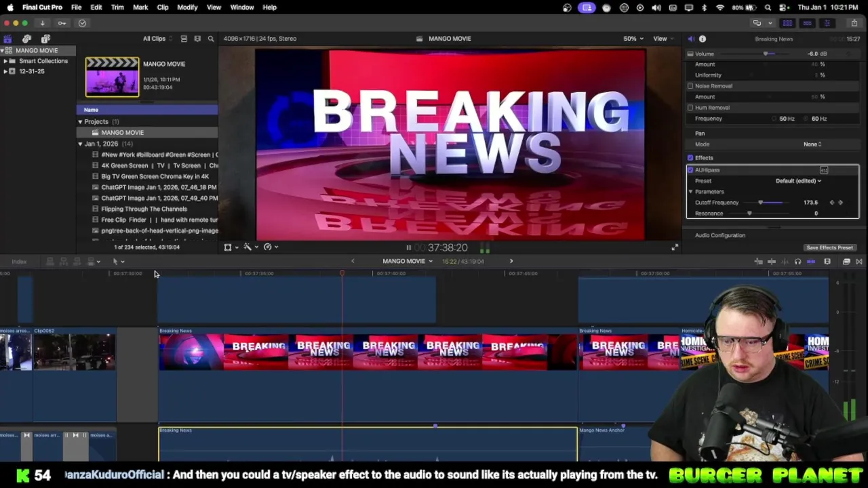Select the 50 Hz radio button
868x488 pixels.
pos(774,119)
